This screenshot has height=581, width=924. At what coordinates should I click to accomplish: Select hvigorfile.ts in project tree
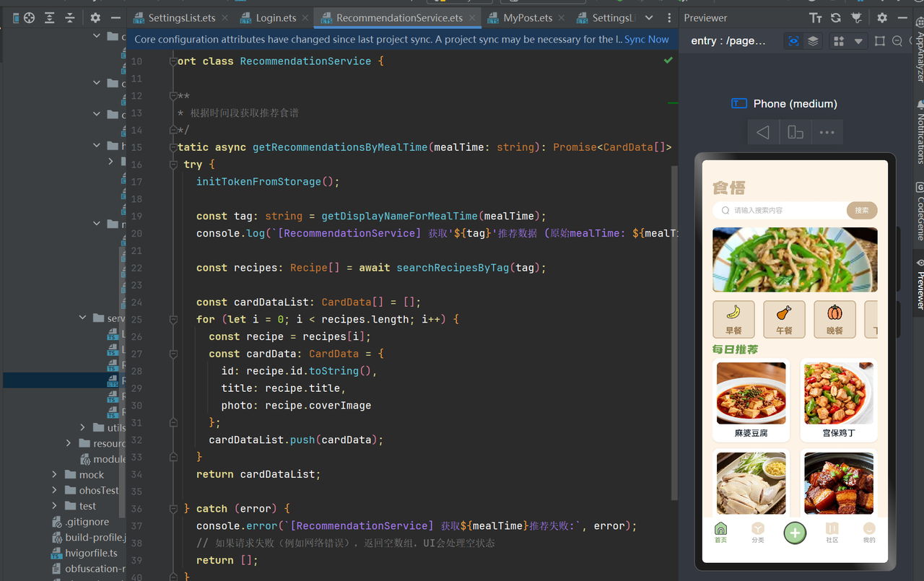pos(85,553)
